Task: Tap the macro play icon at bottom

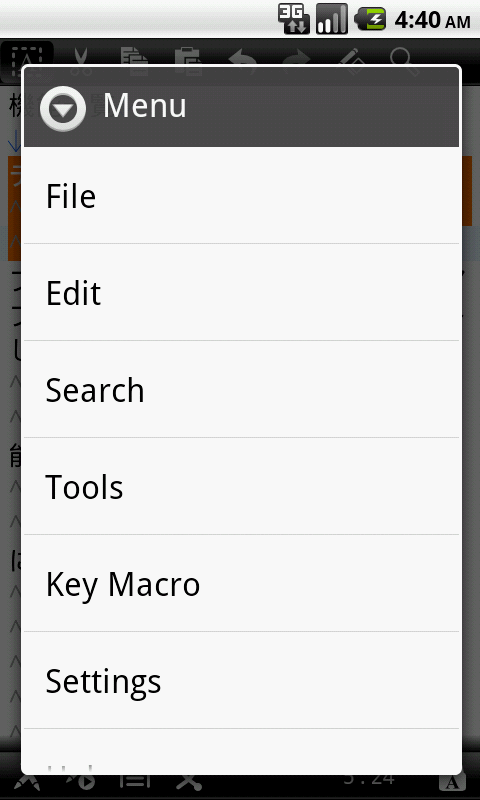Action: (x=81, y=782)
